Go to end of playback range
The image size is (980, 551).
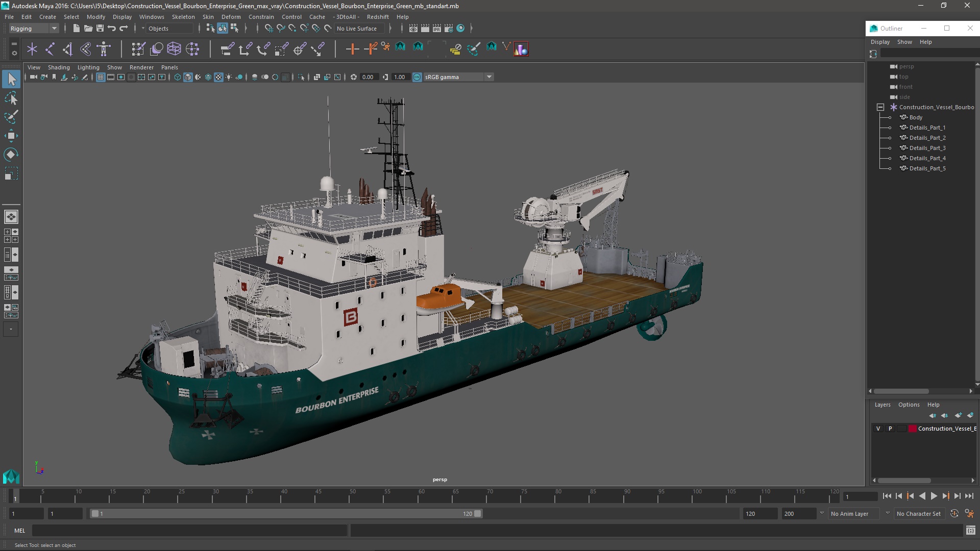(x=969, y=496)
